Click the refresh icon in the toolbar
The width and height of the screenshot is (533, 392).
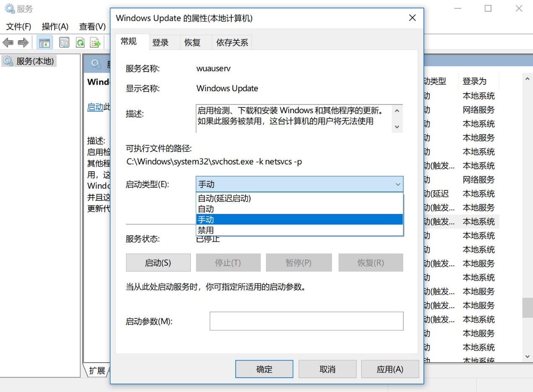[80, 42]
